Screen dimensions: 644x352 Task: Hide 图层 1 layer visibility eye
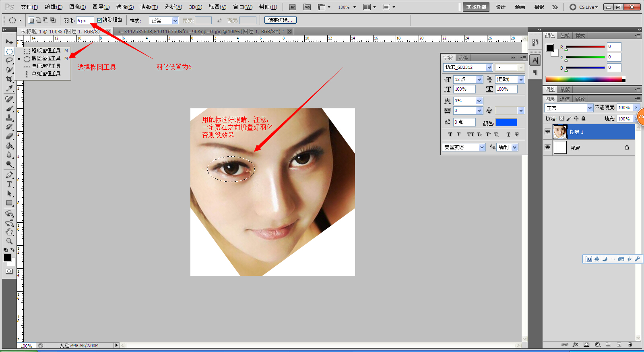[547, 132]
